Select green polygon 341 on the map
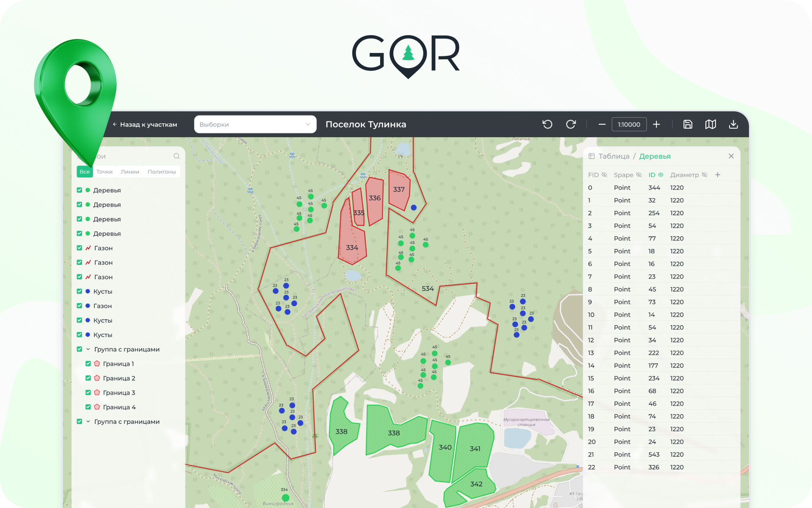Viewport: 812px width, 508px height. click(474, 449)
